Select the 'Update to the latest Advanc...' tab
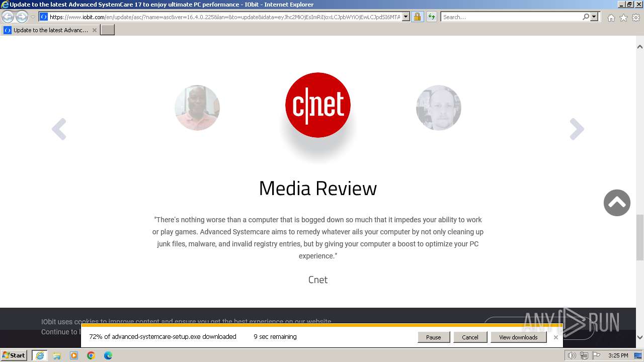 (x=50, y=30)
